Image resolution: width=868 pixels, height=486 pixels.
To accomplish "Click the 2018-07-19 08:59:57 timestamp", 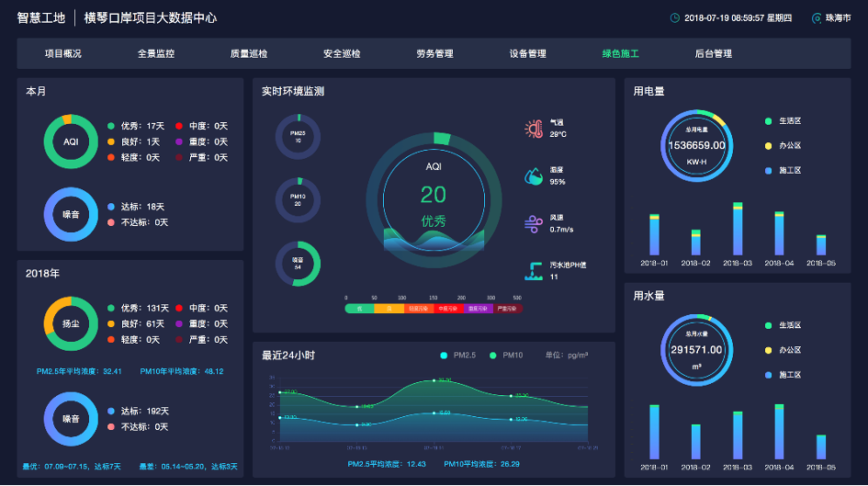I will (x=738, y=18).
